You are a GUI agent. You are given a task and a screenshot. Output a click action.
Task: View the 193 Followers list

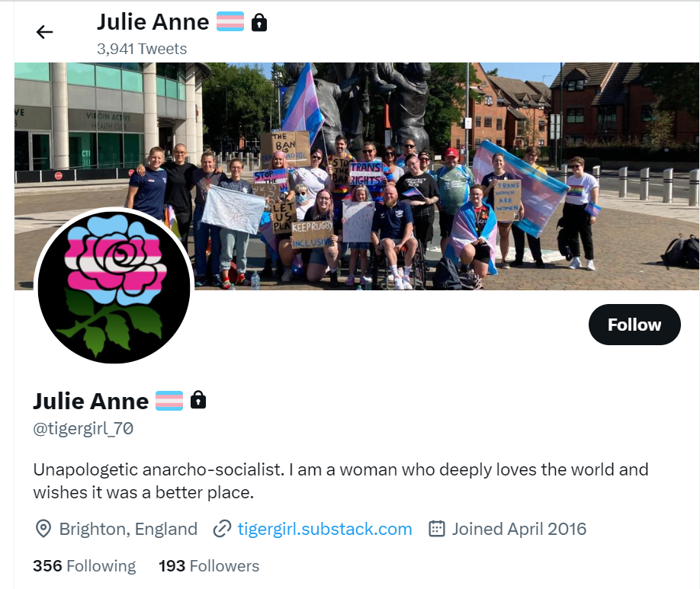[209, 566]
